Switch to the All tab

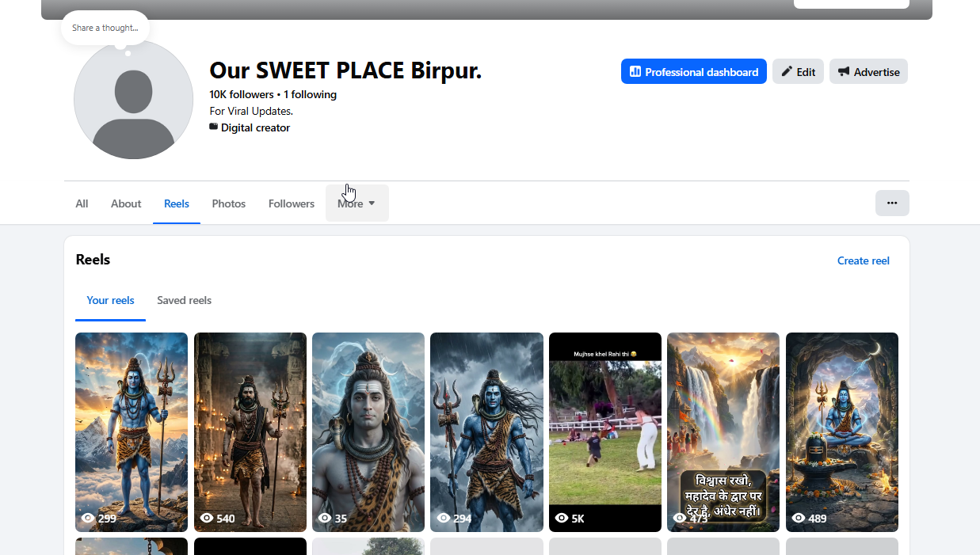point(82,203)
